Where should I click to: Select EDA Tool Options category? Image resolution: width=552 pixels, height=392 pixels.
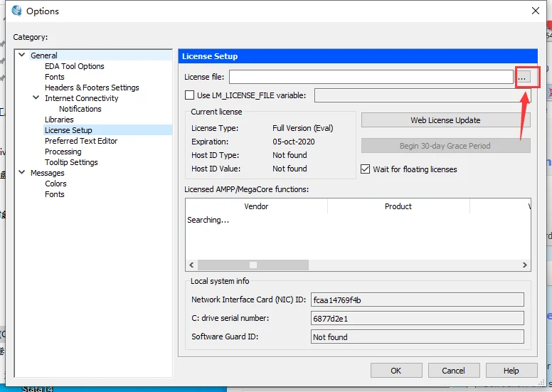point(75,66)
